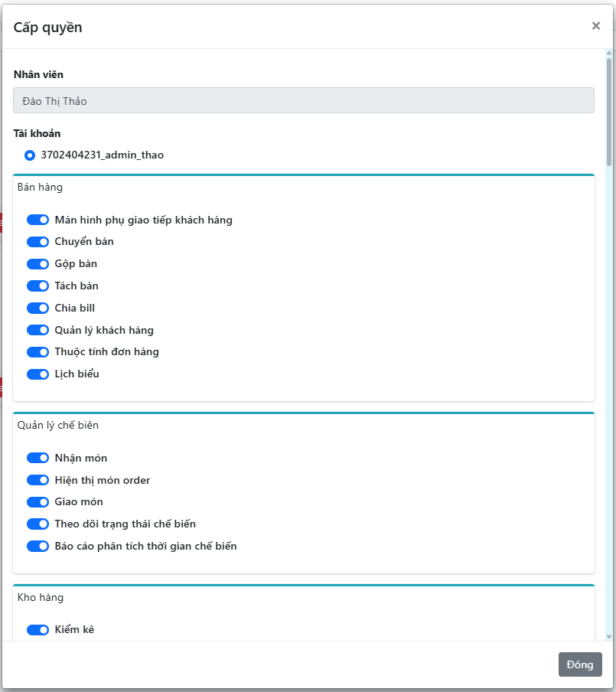The image size is (616, 692).
Task: Click the scrollbar down arrow
Action: pos(609,635)
